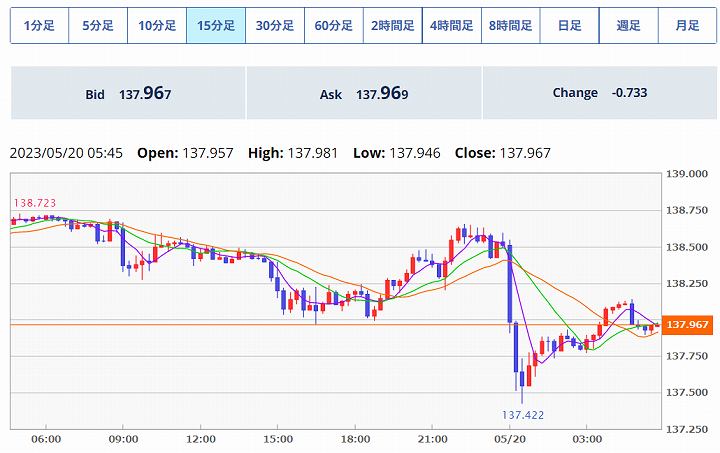Click the Open: 137.957 value
The height and width of the screenshot is (453, 720).
click(x=185, y=153)
